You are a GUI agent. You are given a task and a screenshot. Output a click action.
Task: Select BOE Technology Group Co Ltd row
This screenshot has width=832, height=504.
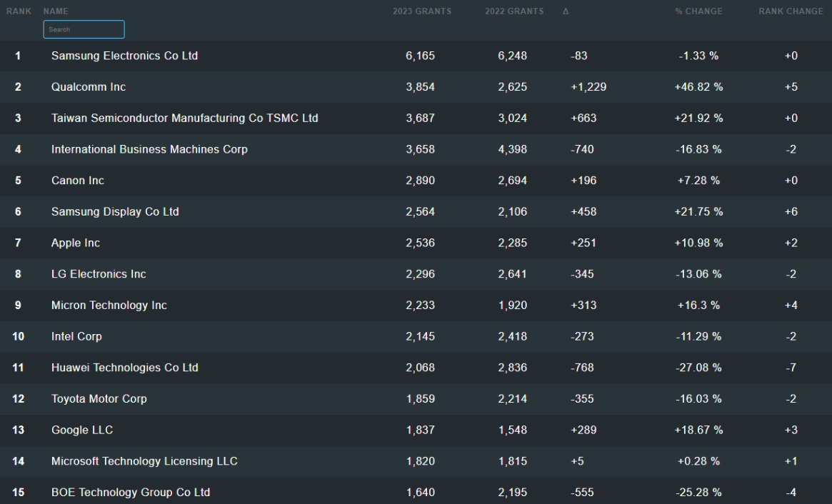click(x=131, y=493)
